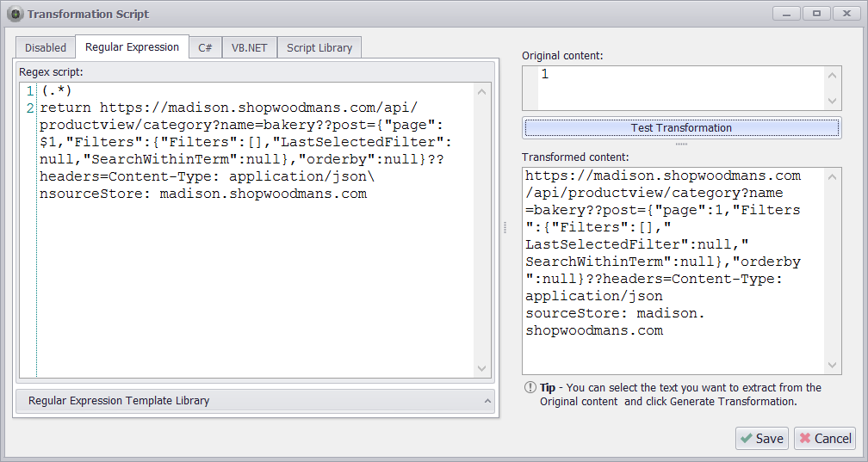Viewport: 868px width, 462px height.
Task: Click the application icon in the title bar
Action: (15, 14)
